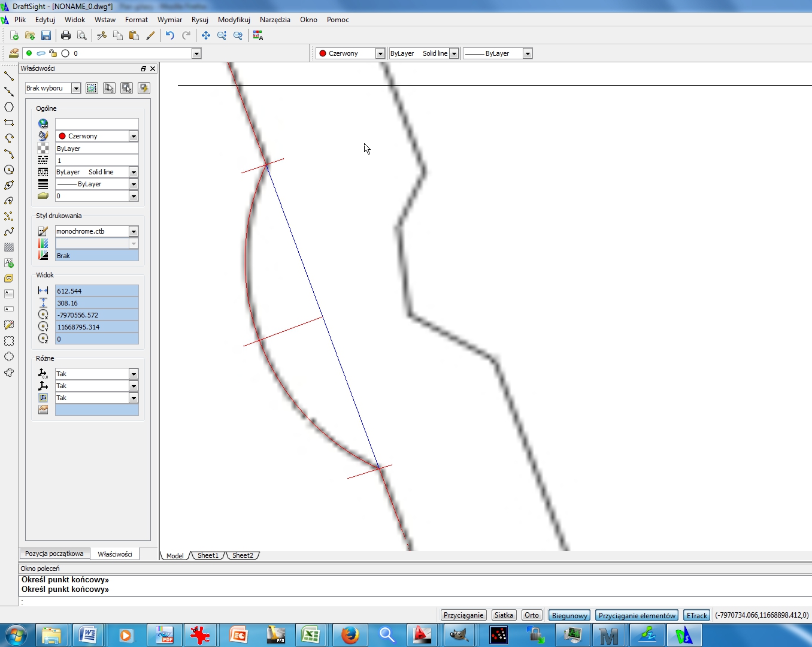
Task: Click the Save drawing icon
Action: (x=46, y=36)
